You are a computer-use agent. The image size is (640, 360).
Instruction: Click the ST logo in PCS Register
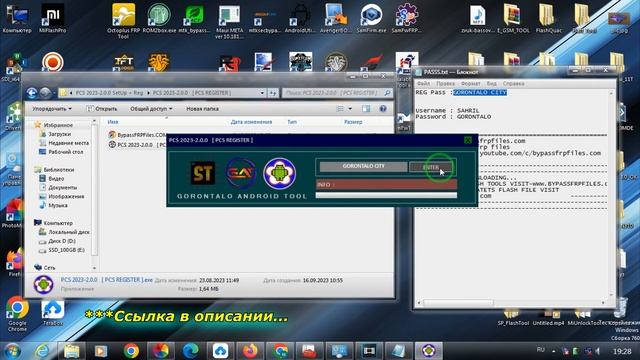point(203,173)
